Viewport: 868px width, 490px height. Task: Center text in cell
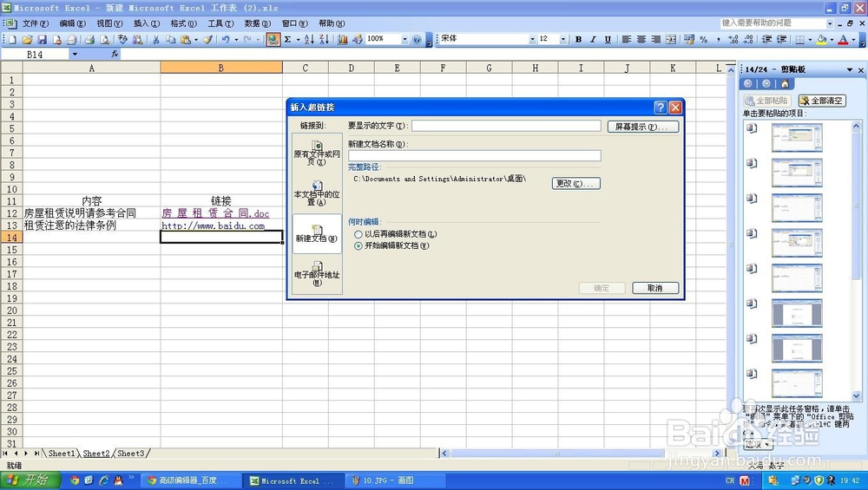(x=641, y=39)
